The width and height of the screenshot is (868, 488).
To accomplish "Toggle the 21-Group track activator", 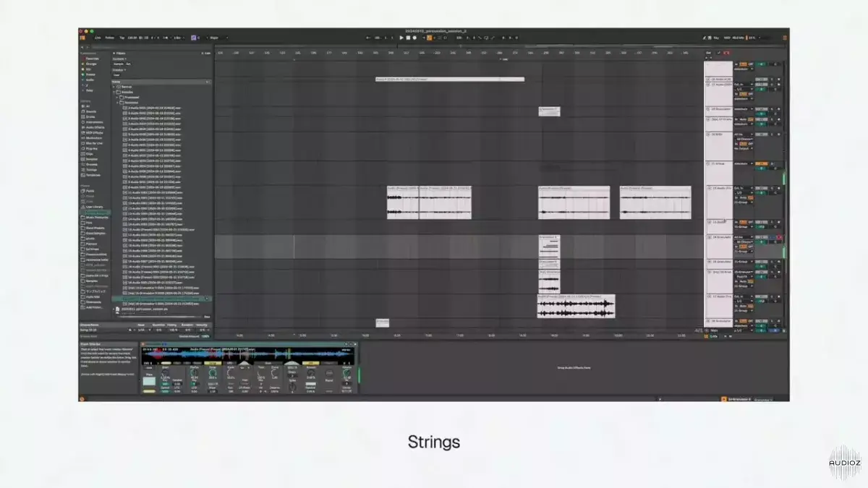I will [760, 165].
